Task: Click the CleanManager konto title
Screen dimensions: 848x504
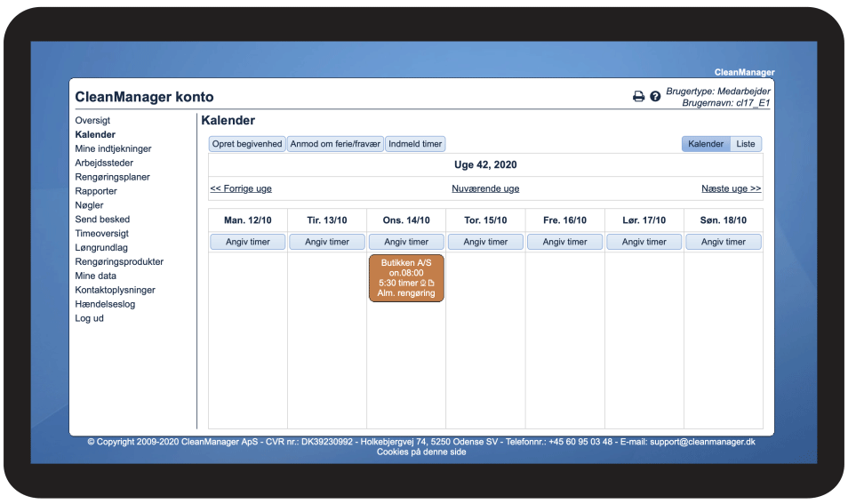Action: tap(144, 97)
